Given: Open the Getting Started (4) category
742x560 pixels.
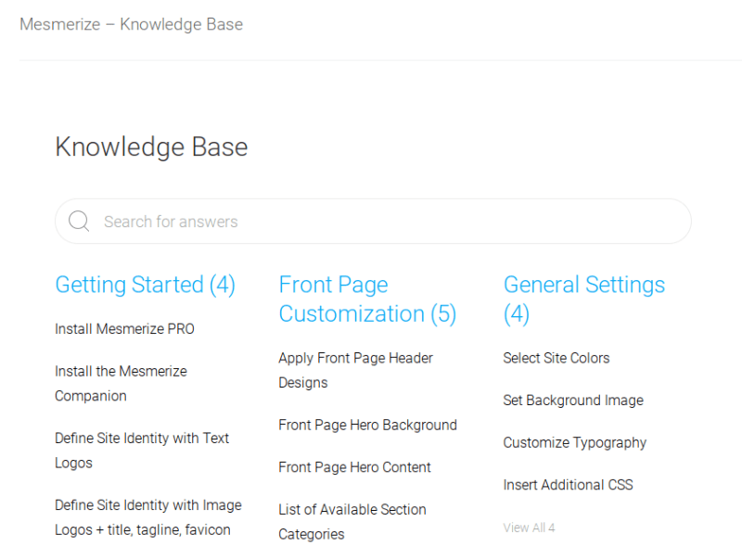Looking at the screenshot, I should (145, 285).
